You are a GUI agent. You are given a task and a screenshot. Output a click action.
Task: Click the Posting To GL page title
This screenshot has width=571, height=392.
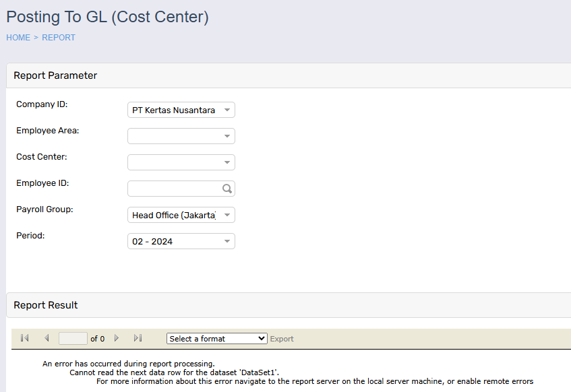click(x=107, y=17)
